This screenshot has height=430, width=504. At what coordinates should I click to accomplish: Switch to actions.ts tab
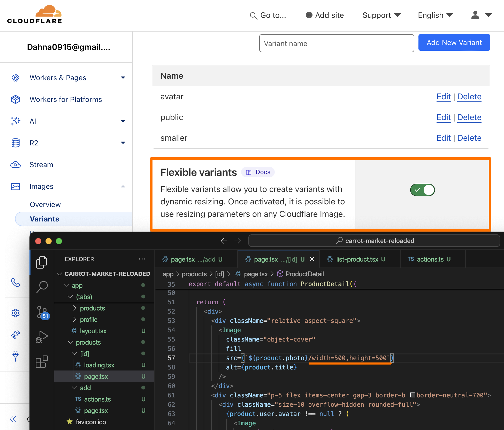coord(433,259)
